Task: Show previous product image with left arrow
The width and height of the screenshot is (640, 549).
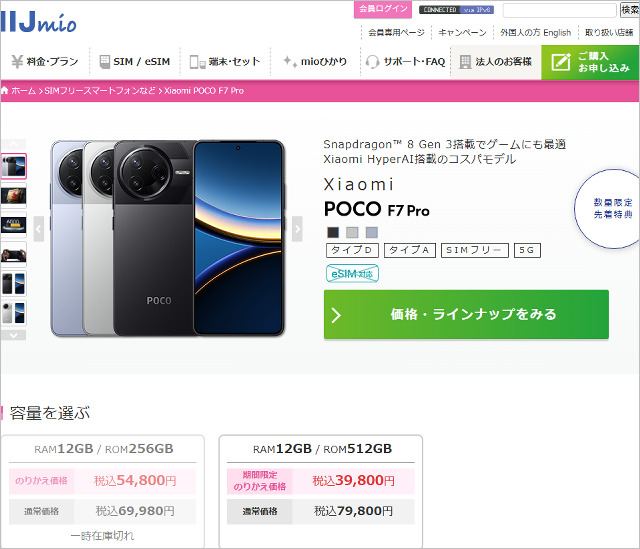Action: point(39,229)
